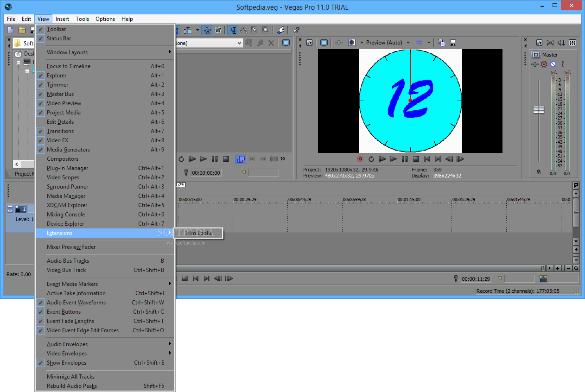
Task: Open Mixing Console icon in Master Bus
Action: 572,43
